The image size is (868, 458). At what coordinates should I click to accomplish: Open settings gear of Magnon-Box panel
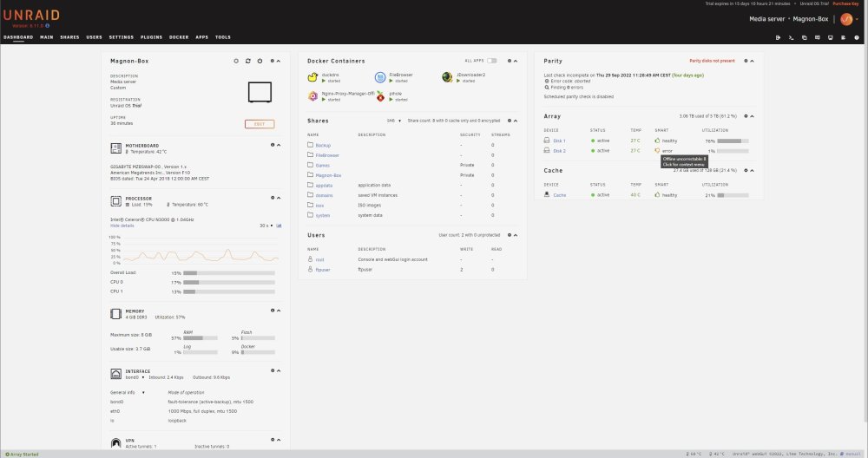tap(273, 61)
